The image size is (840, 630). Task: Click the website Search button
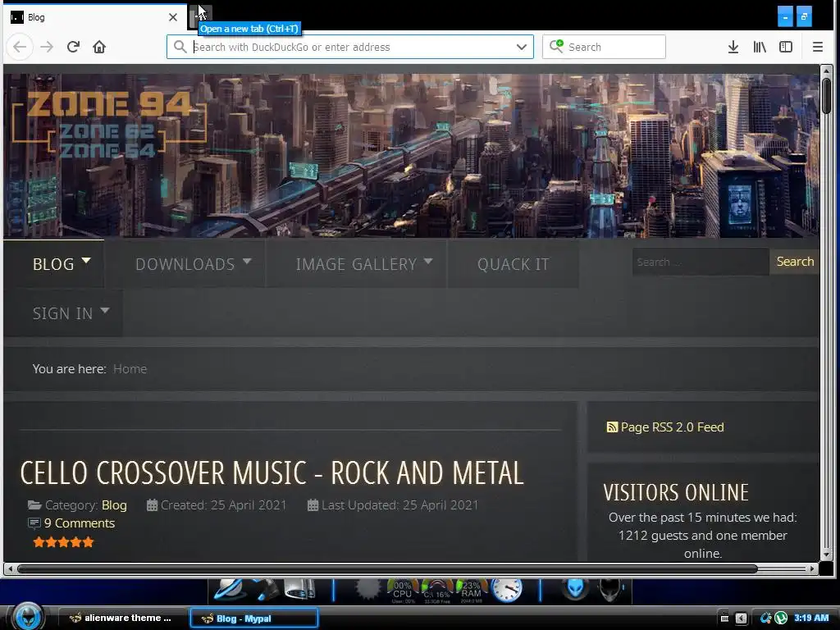tap(795, 262)
